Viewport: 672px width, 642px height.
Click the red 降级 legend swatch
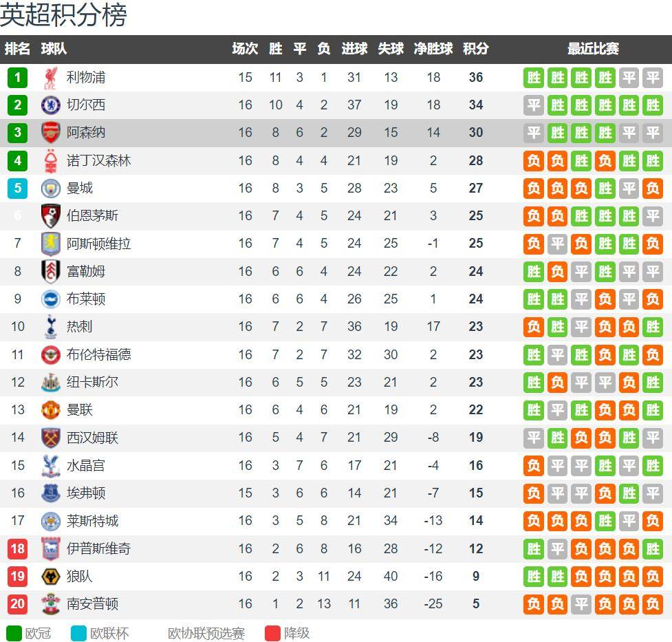pyautogui.click(x=272, y=633)
